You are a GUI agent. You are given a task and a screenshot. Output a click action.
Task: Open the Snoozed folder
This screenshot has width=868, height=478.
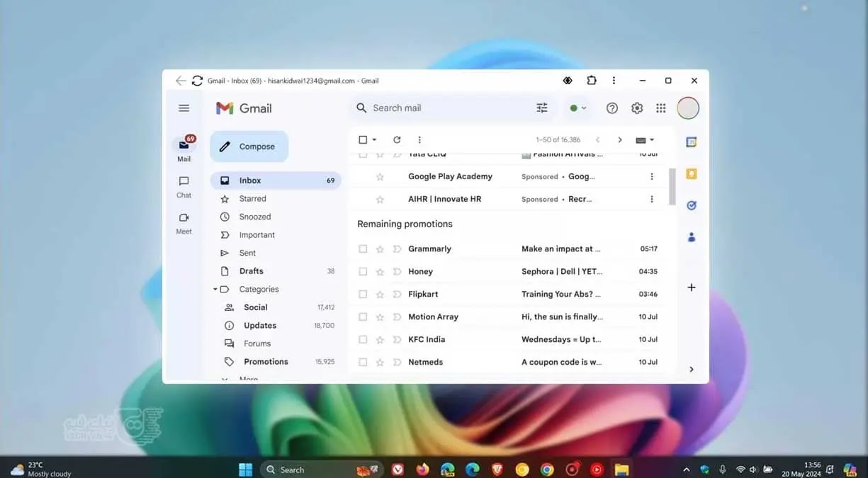(276, 217)
